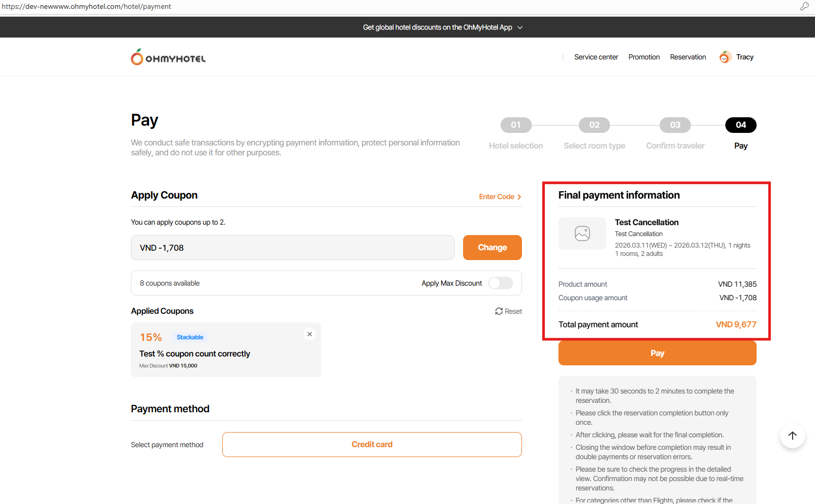
Task: Expand the OhMyHotel App discount banner
Action: (x=520, y=28)
